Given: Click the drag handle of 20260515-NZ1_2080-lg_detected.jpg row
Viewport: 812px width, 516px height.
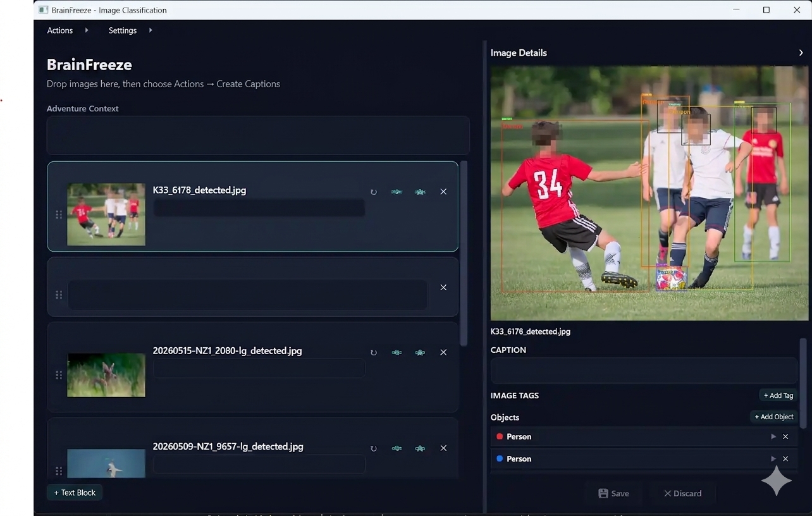Looking at the screenshot, I should point(59,375).
